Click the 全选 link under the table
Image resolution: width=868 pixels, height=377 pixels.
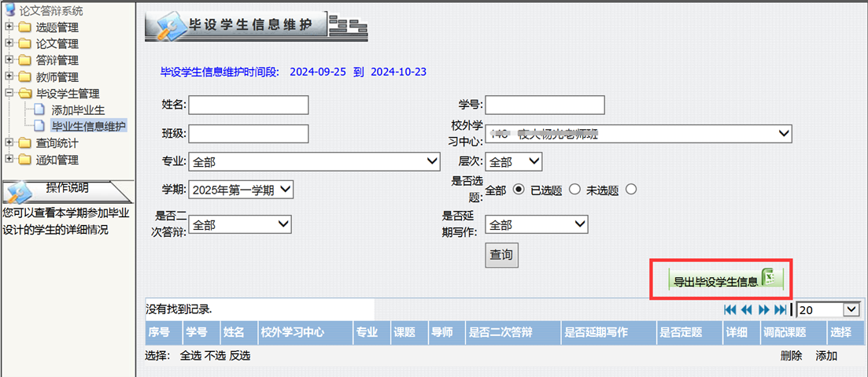[190, 356]
